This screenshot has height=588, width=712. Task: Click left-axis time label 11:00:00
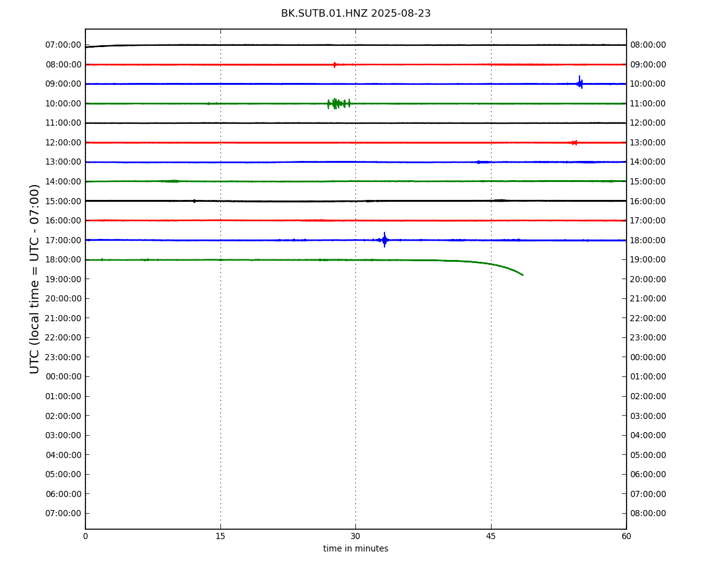pyautogui.click(x=63, y=123)
